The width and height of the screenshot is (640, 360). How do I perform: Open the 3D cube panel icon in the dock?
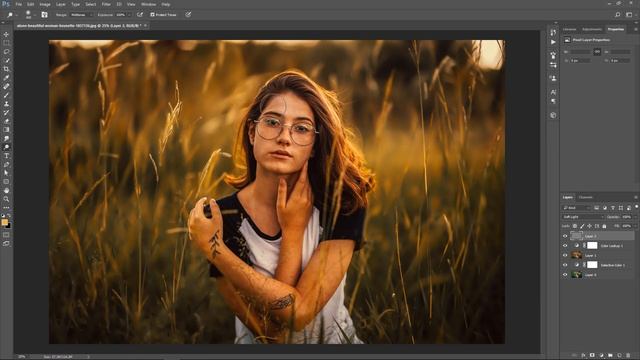click(x=553, y=116)
